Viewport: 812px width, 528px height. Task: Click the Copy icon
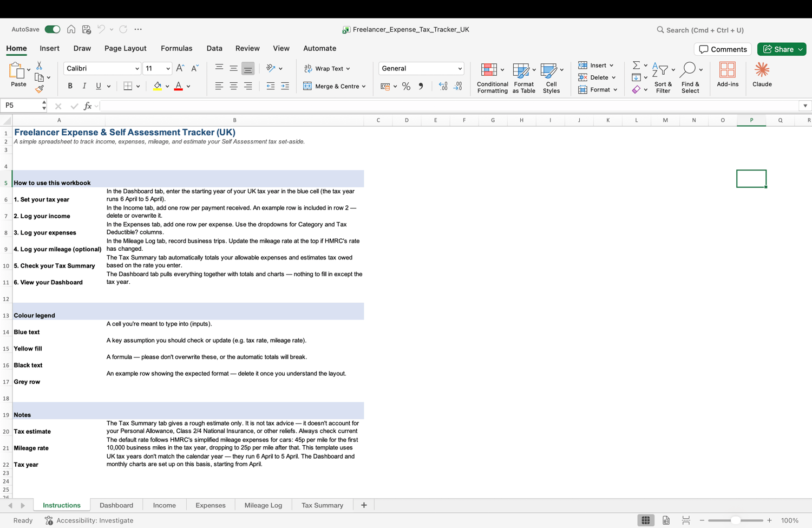(39, 77)
